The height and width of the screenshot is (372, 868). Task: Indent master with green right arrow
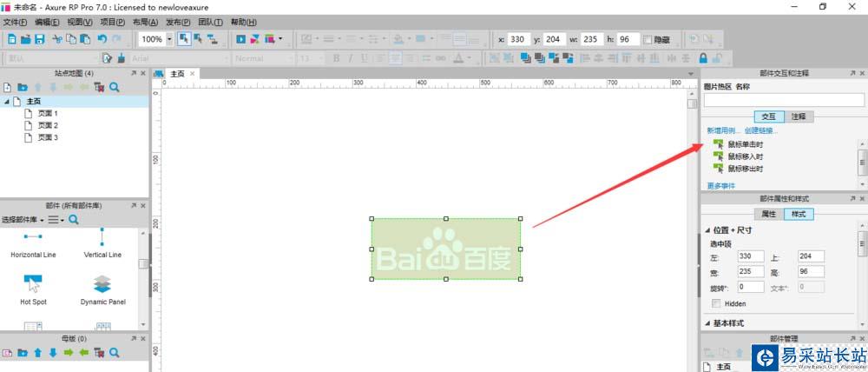[69, 352]
